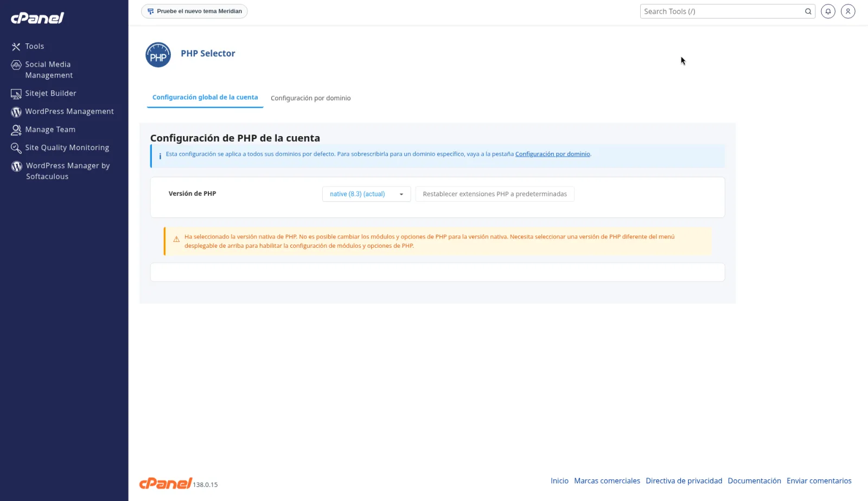Open Site Quality Monitoring label in sidebar

coord(67,147)
